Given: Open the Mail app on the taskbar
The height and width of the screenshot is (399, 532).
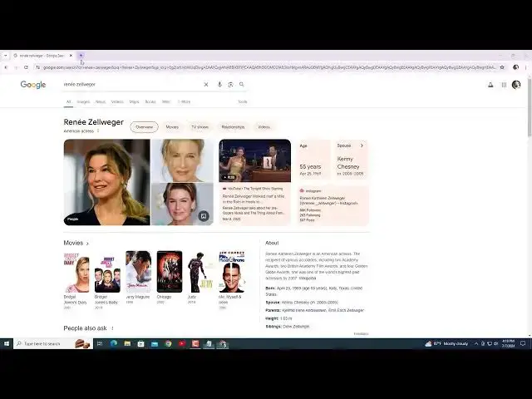Looking at the screenshot, I should (x=155, y=343).
